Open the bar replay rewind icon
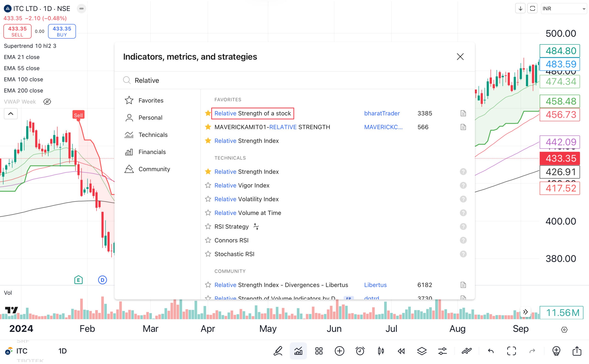The image size is (589, 364). (401, 351)
